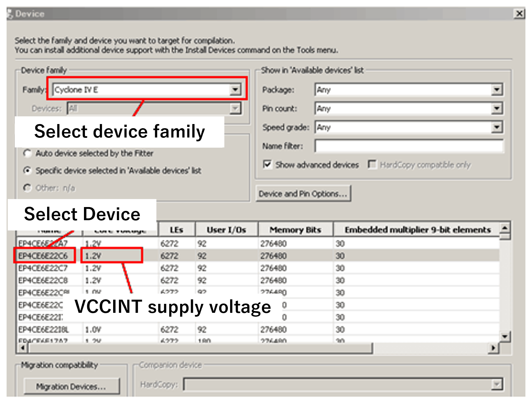The width and height of the screenshot is (532, 400).
Task: Toggle the Show advanced devices checkbox
Action: point(267,165)
